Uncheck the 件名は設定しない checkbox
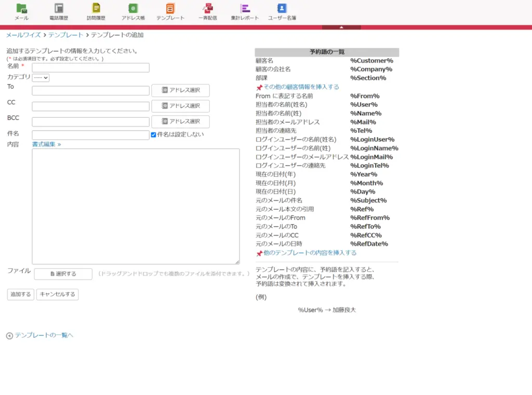The height and width of the screenshot is (395, 532). coord(153,134)
